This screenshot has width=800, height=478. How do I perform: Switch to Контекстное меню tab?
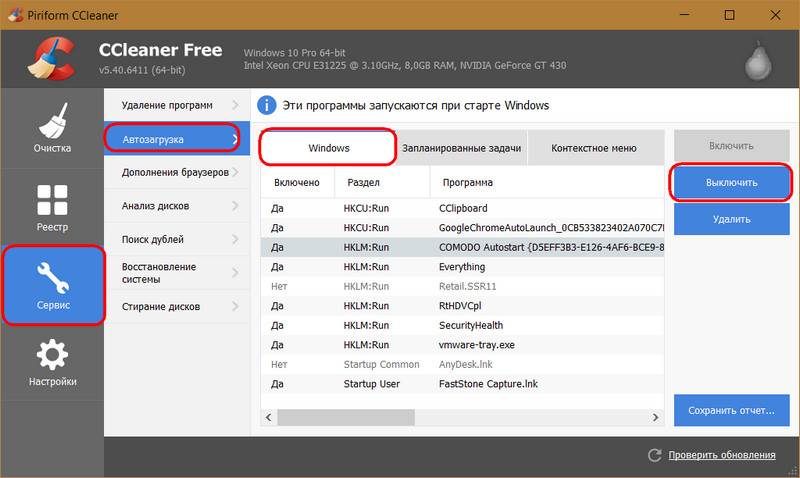(594, 148)
